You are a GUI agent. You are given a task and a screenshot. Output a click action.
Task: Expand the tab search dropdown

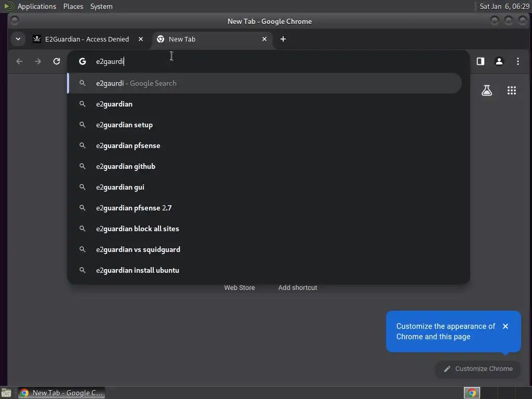18,39
